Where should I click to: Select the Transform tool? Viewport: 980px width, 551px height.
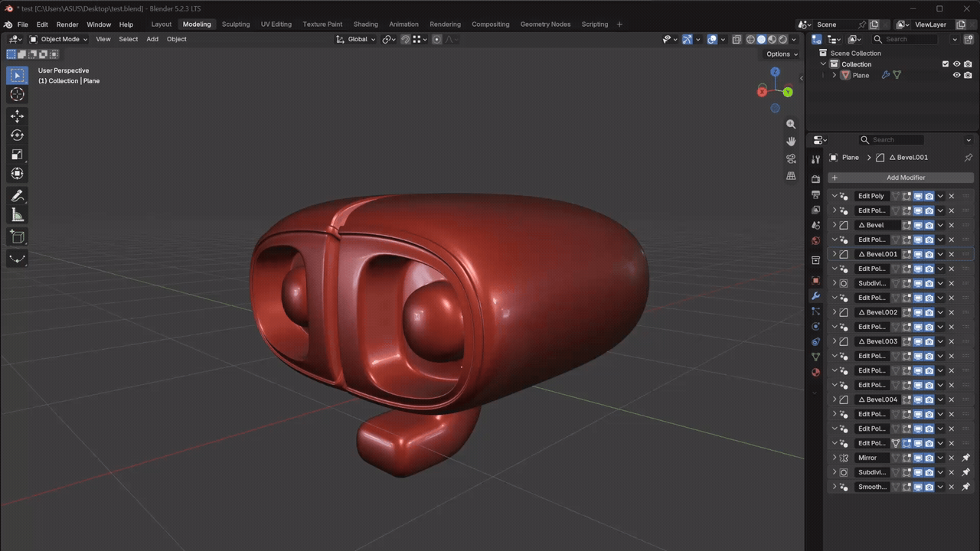coord(17,174)
